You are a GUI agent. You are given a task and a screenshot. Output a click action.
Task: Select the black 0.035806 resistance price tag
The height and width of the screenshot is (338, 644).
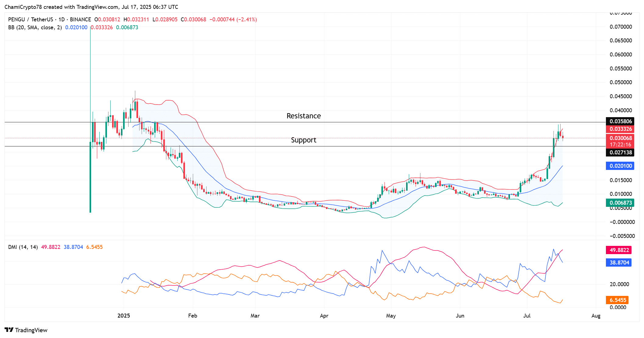tap(620, 121)
